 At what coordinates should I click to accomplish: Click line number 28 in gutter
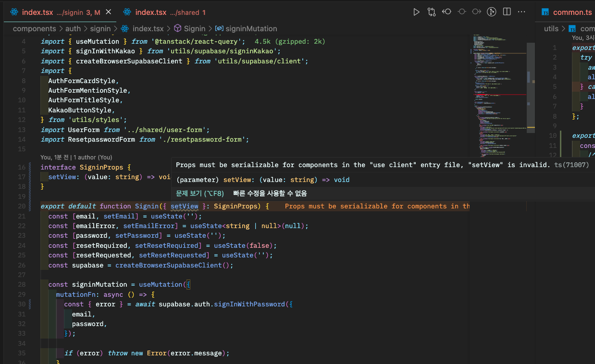[x=21, y=284]
